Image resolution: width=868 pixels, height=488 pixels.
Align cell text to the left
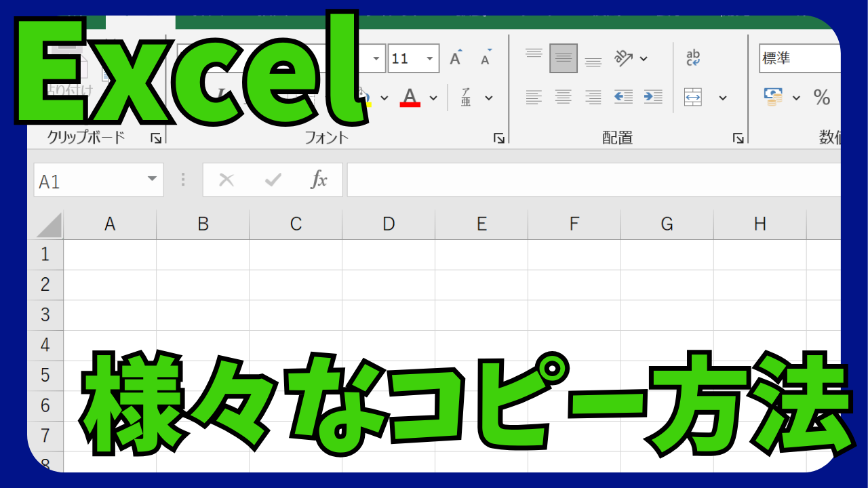point(534,98)
